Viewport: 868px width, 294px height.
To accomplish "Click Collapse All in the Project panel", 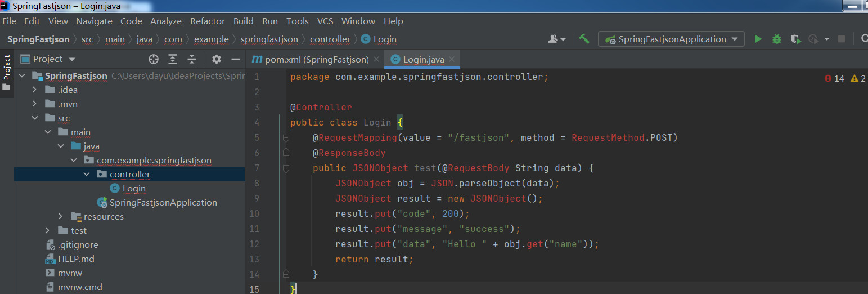I will point(192,59).
